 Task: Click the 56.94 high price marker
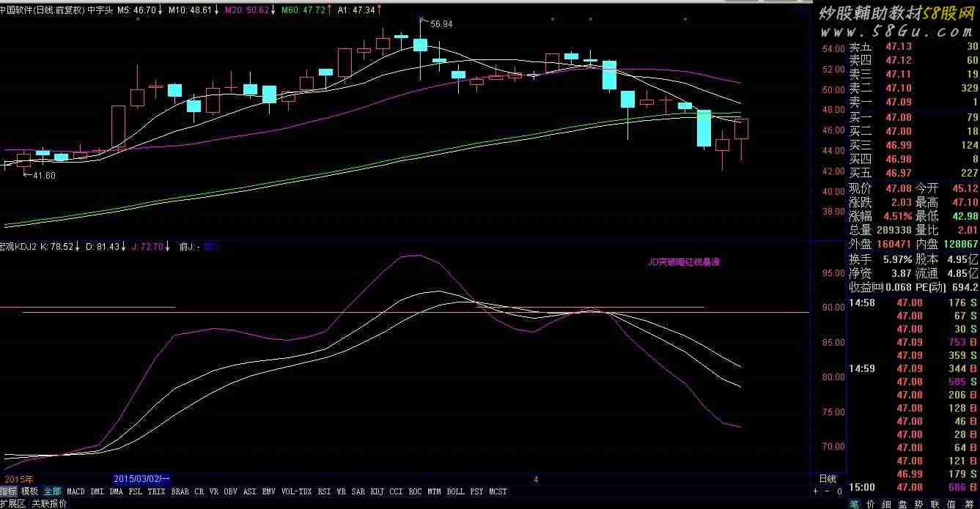pos(441,24)
